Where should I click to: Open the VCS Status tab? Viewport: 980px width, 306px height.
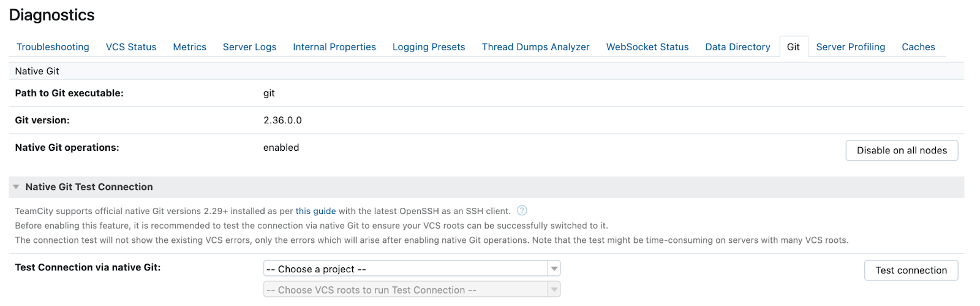click(x=131, y=47)
